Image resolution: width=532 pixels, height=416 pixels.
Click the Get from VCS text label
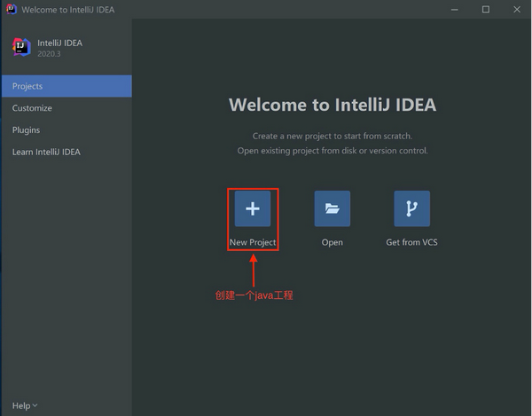pyautogui.click(x=411, y=242)
